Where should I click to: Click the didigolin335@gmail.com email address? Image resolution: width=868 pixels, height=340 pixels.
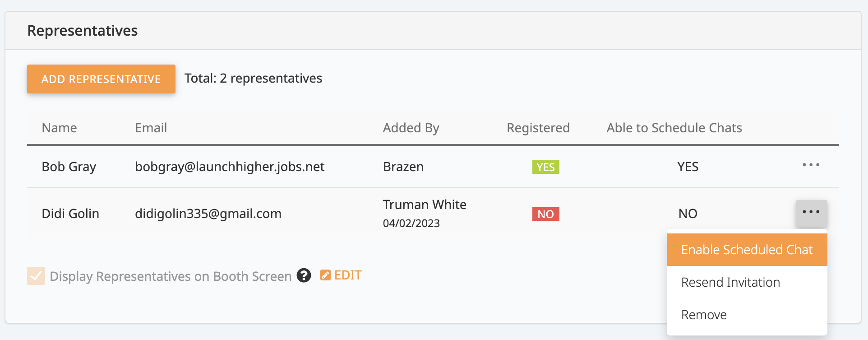pyautogui.click(x=208, y=214)
